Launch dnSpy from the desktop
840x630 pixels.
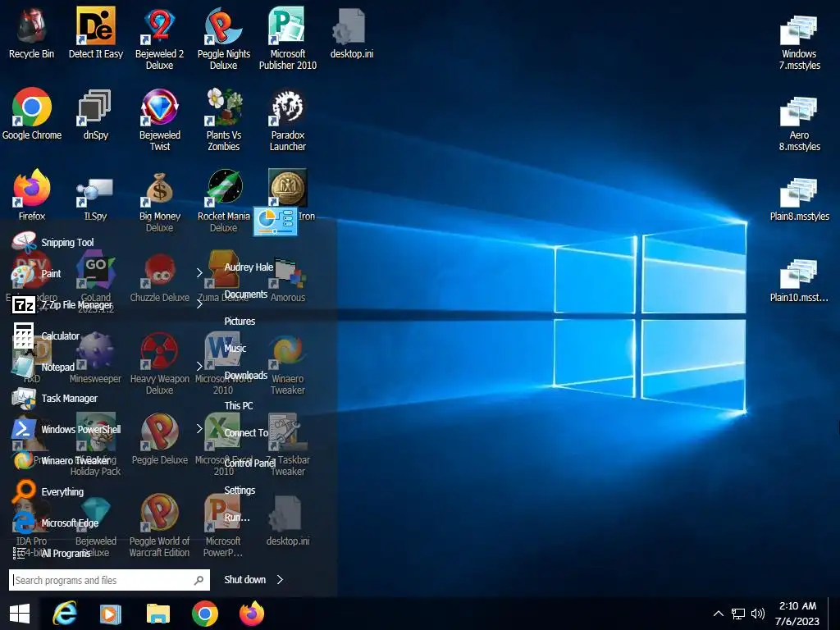pyautogui.click(x=96, y=113)
